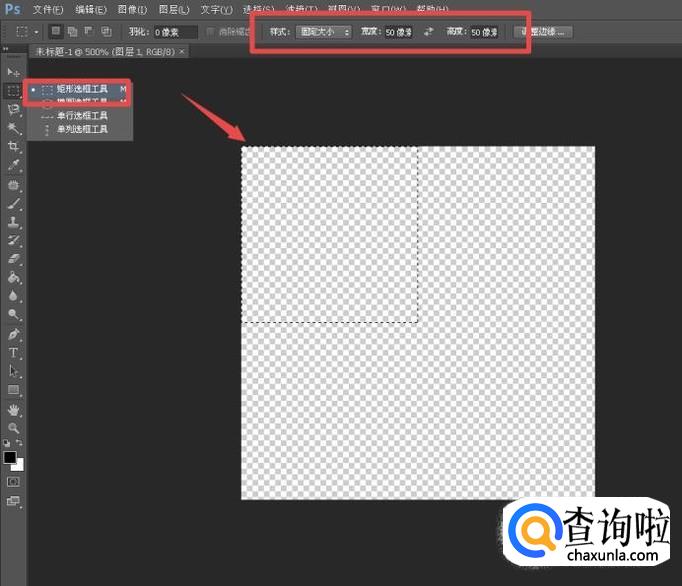The width and height of the screenshot is (682, 586).
Task: Click the width 50 像素 field
Action: click(398, 32)
